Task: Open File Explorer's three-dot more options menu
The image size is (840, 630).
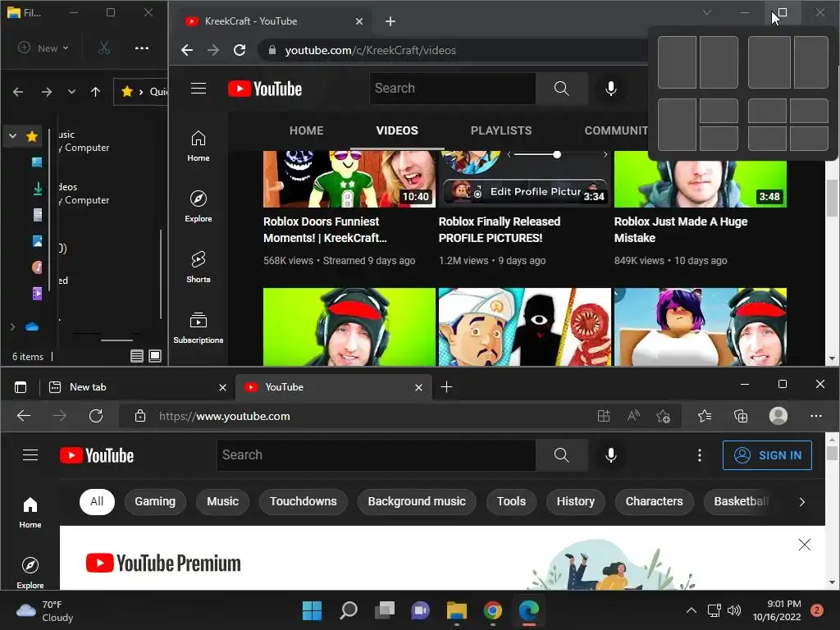Action: [141, 48]
